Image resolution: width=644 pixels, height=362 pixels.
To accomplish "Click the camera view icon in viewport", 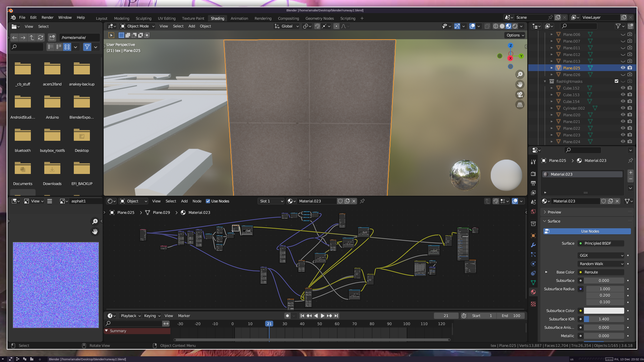I will click(520, 95).
